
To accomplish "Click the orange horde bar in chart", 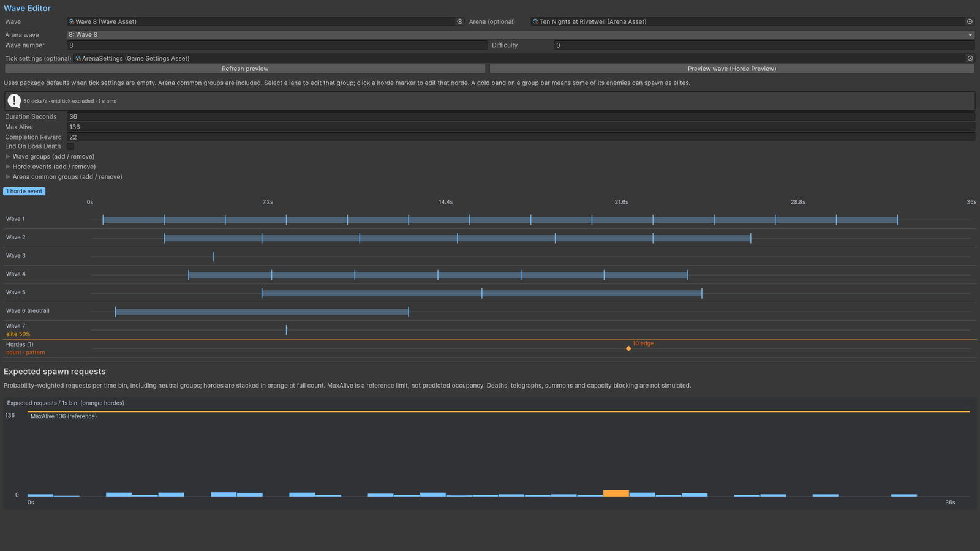I will 616,493.
